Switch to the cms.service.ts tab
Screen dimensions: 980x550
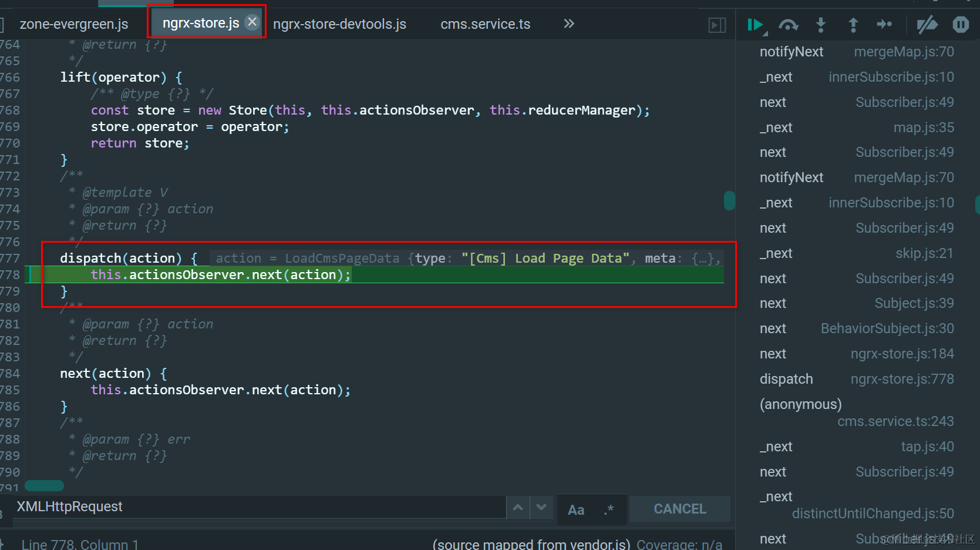485,24
